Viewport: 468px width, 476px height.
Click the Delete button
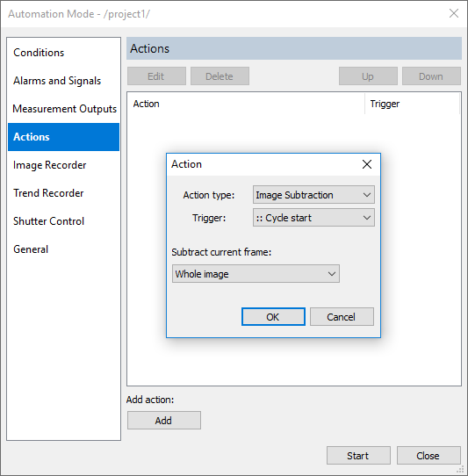tap(220, 76)
